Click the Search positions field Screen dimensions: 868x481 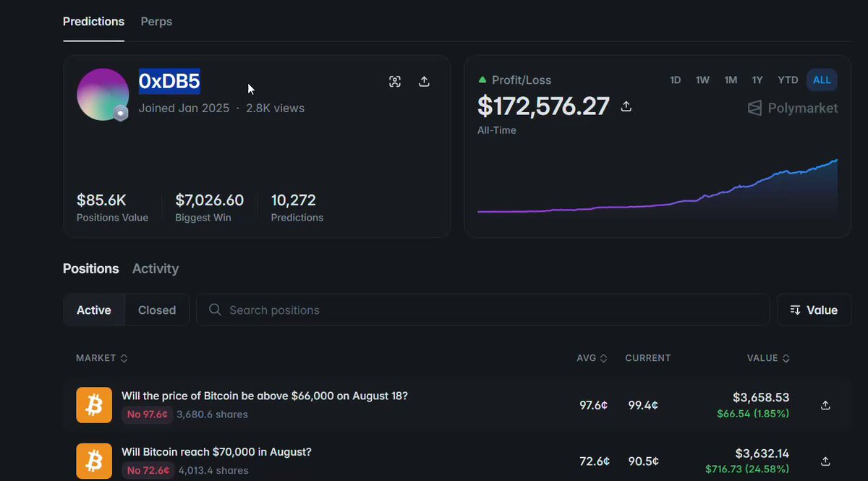click(482, 310)
